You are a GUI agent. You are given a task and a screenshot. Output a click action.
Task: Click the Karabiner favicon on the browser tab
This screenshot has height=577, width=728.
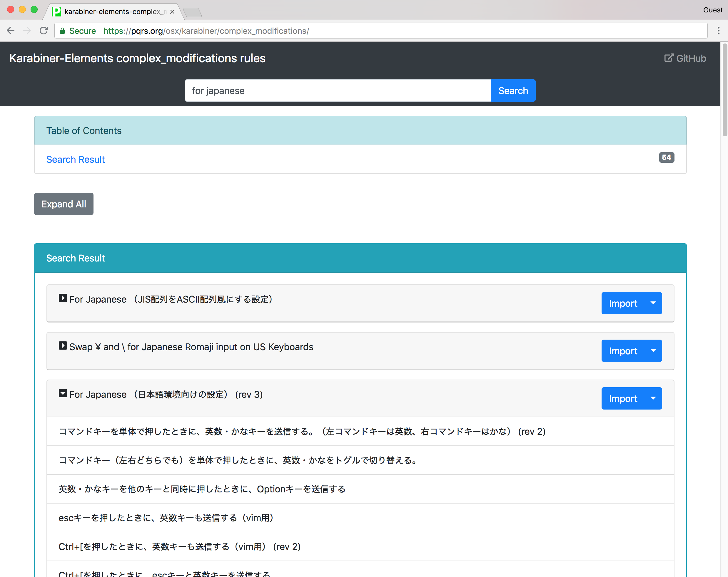(x=56, y=11)
